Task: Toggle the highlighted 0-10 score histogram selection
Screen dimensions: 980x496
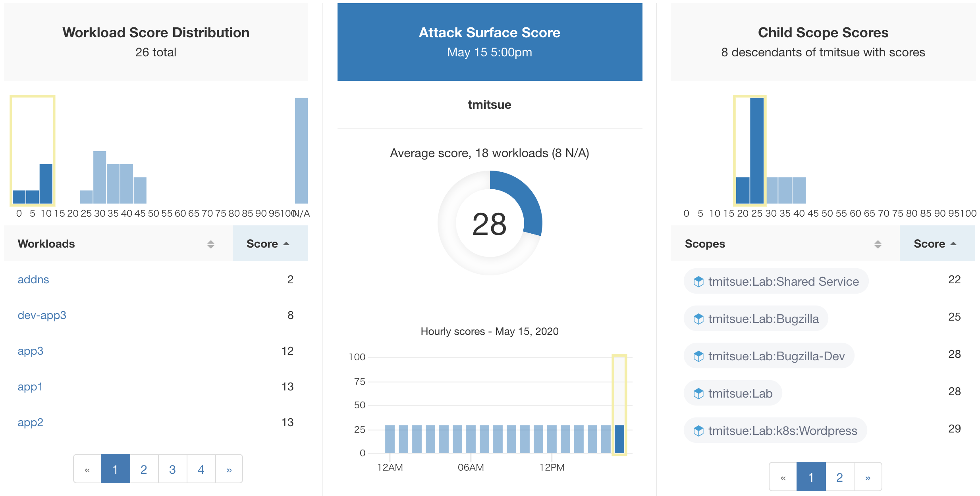Action: pyautogui.click(x=33, y=151)
